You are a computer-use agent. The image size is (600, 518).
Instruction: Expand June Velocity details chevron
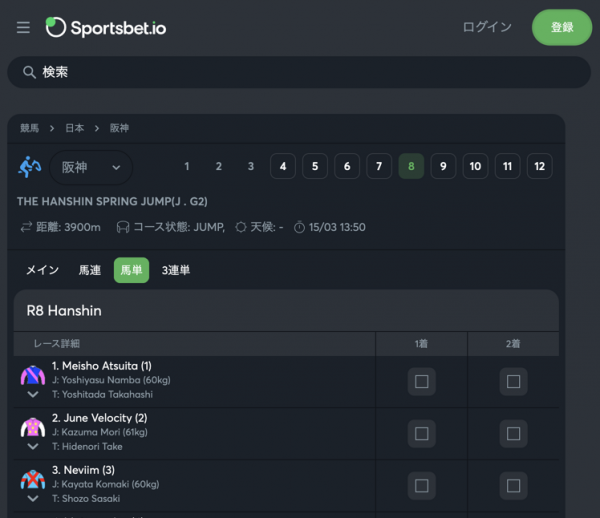pyautogui.click(x=33, y=446)
